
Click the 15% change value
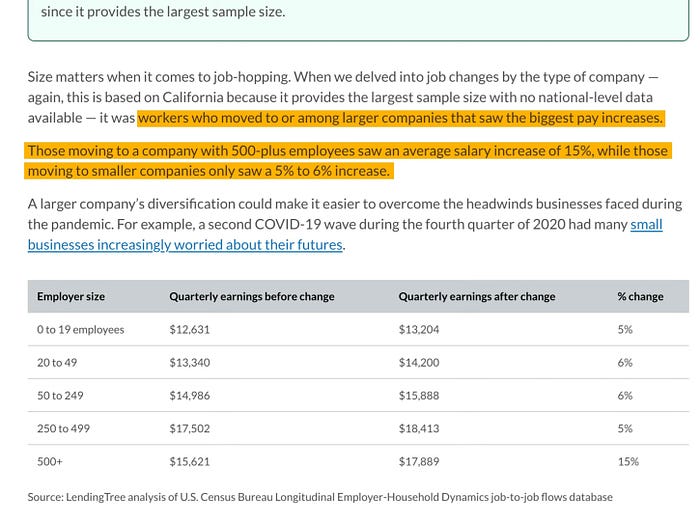[x=628, y=462]
